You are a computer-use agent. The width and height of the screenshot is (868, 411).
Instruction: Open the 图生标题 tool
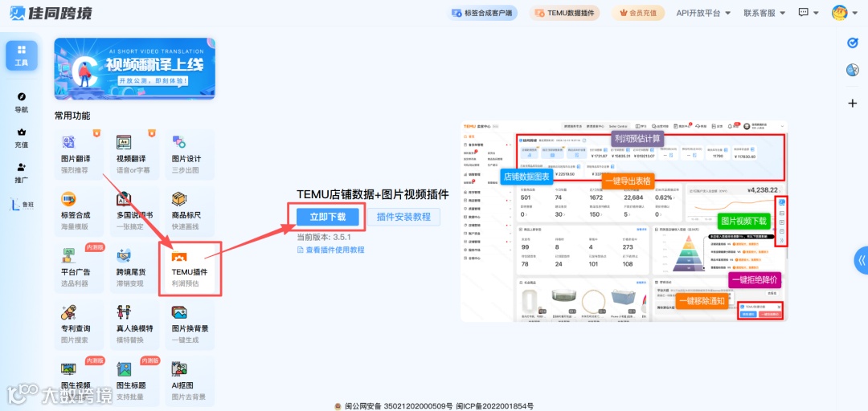134,381
